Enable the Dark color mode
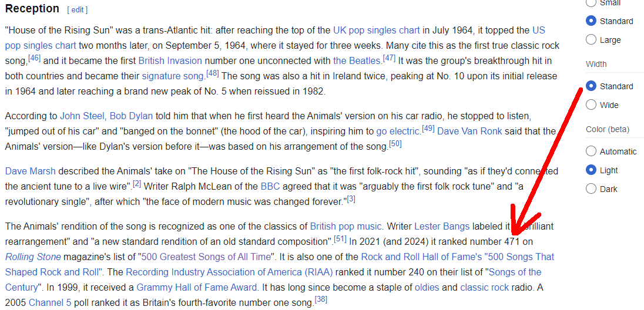Screen dimensions: 644x310 click(x=591, y=189)
